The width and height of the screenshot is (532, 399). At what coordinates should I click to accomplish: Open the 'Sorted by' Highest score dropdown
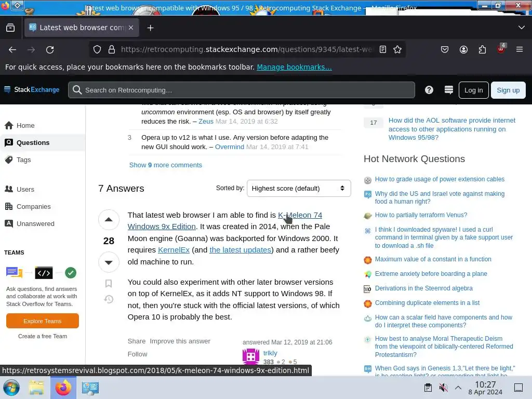299,188
